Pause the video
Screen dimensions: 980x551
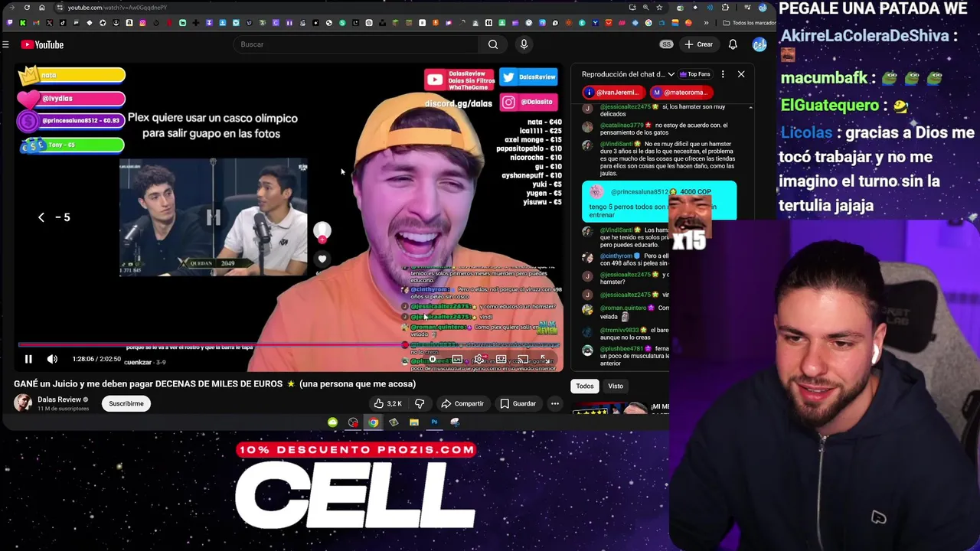[28, 359]
